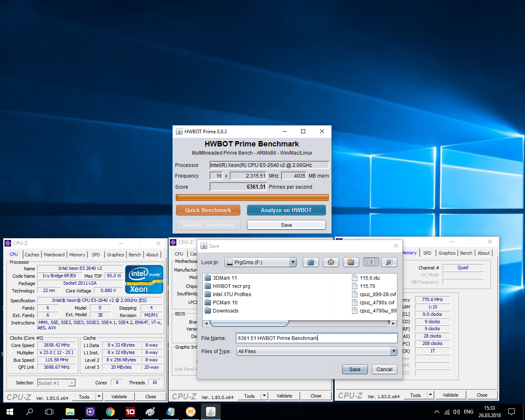Click the orange benchmark progress bar
The height and width of the screenshot is (420, 525).
pyautogui.click(x=252, y=197)
